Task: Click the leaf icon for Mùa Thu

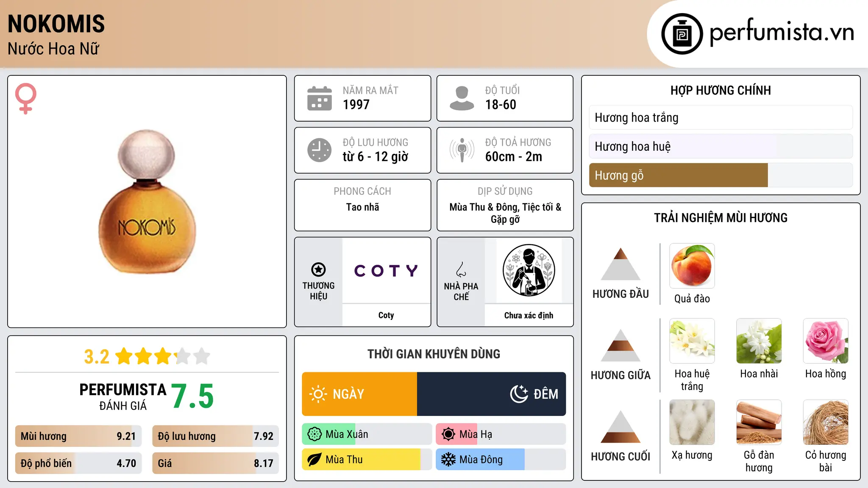Action: click(314, 460)
